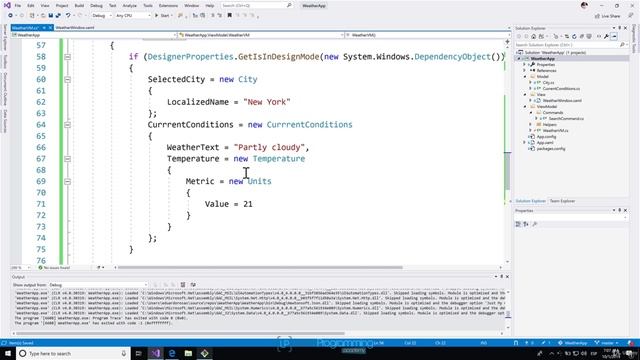Click the No issues found status indicator
This screenshot has width=640, height=360.
tap(54, 268)
